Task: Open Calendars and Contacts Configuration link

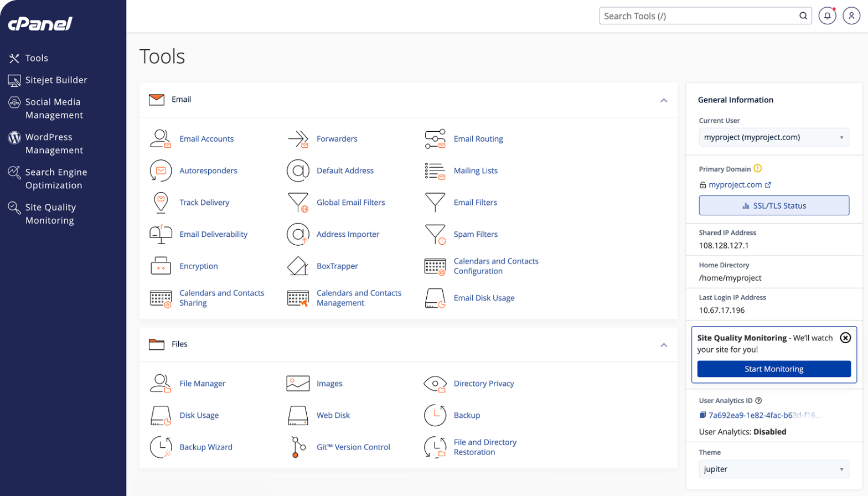Action: (496, 266)
